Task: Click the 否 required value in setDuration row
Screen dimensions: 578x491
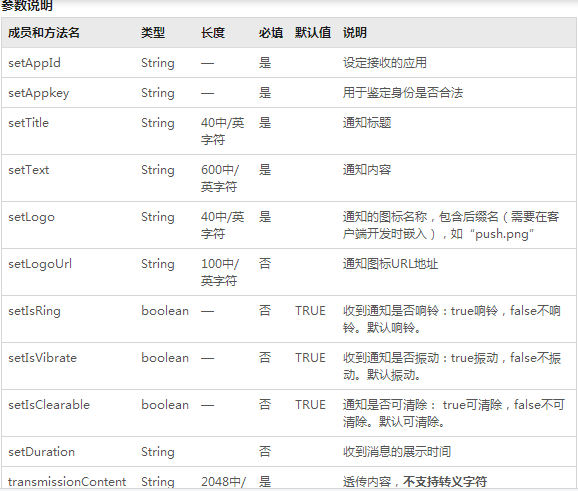Action: point(265,452)
